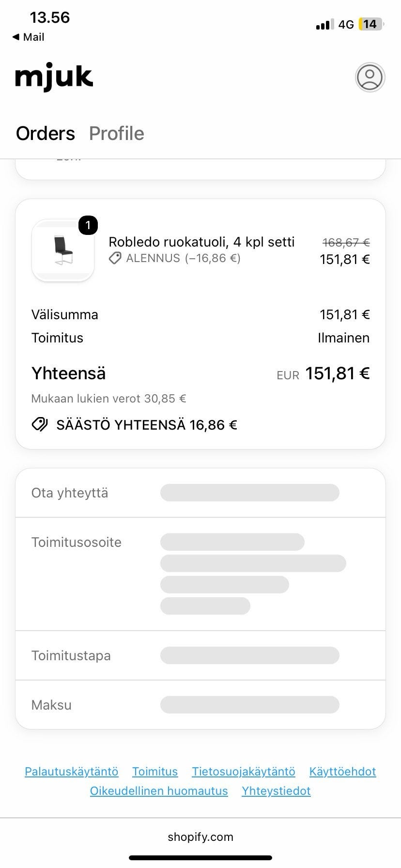Open the Yhteystiedot link

(276, 790)
